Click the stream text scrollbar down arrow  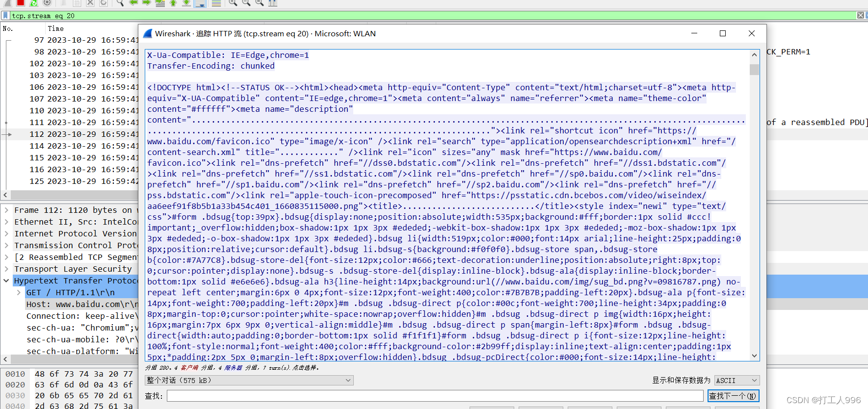[755, 356]
